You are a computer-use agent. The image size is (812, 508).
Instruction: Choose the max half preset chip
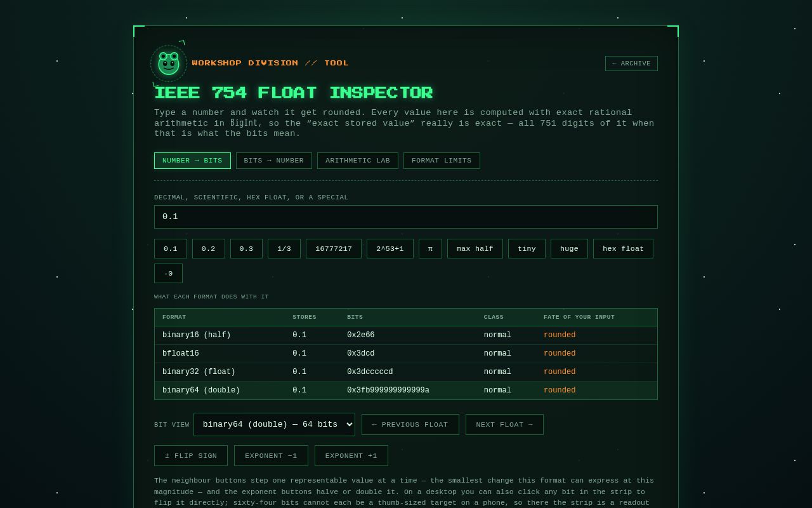(475, 248)
